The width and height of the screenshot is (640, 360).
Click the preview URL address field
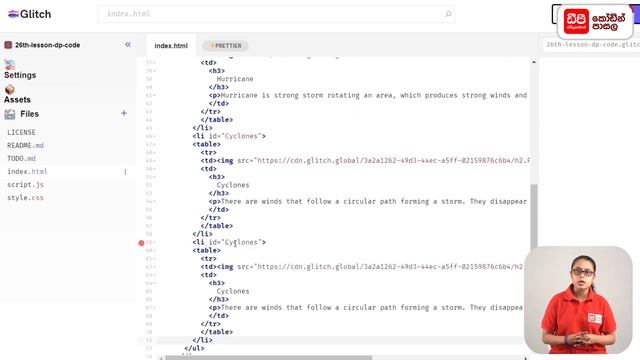pyautogui.click(x=592, y=44)
